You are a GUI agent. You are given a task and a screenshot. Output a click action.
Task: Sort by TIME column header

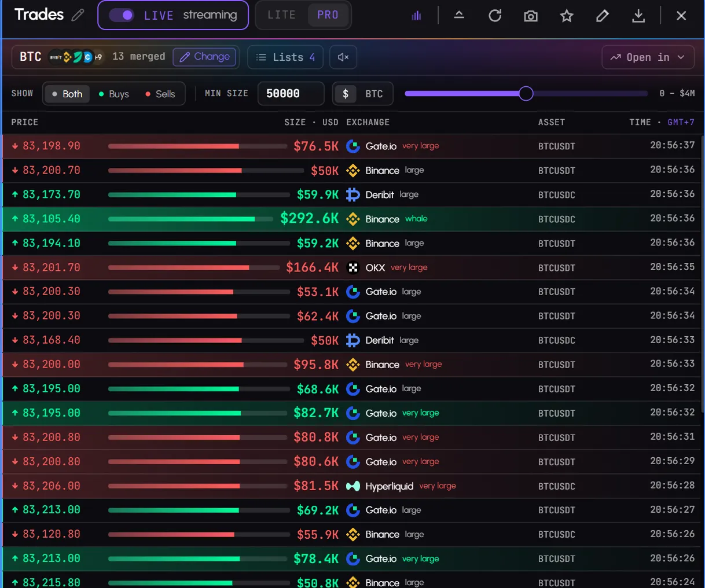click(x=640, y=122)
